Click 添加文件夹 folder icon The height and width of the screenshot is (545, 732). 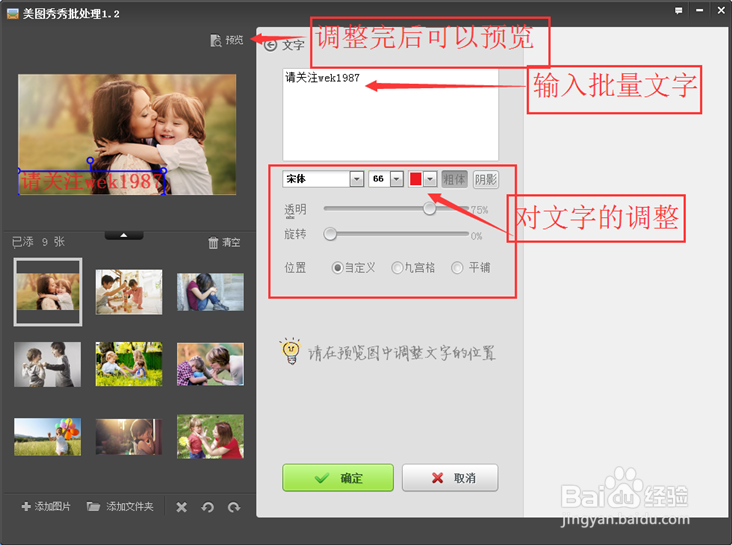93,506
